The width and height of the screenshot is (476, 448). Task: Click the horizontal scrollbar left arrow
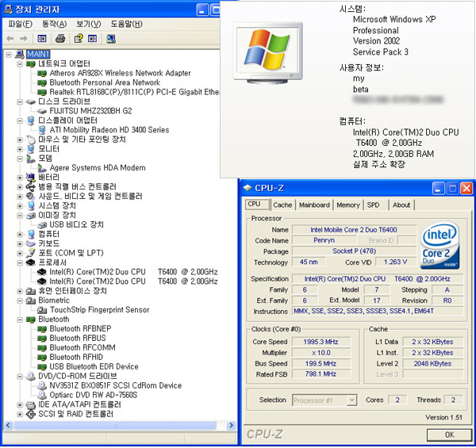pyautogui.click(x=8, y=425)
